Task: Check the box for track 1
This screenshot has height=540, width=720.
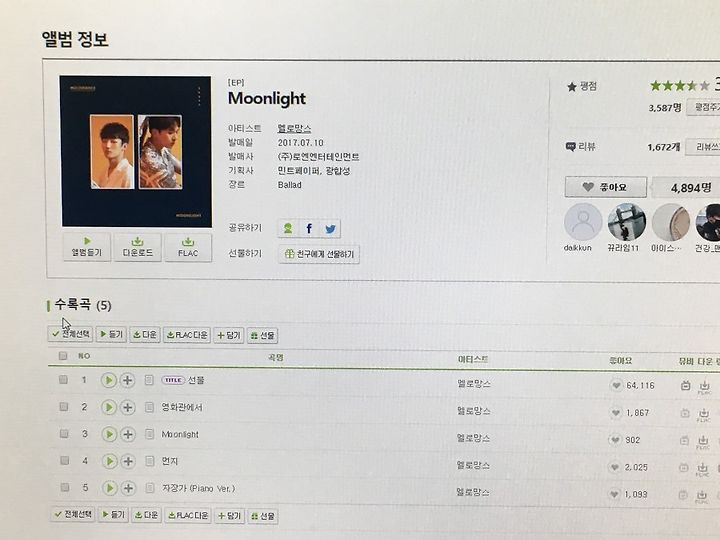Action: (63, 379)
